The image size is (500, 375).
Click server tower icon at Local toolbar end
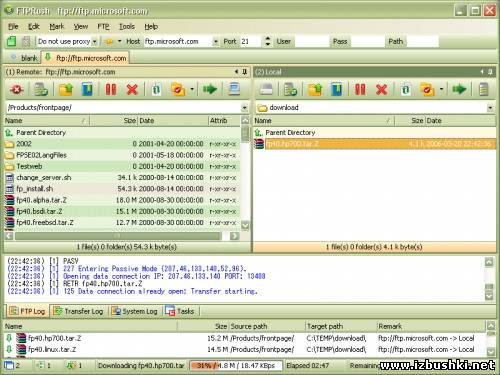coord(484,89)
